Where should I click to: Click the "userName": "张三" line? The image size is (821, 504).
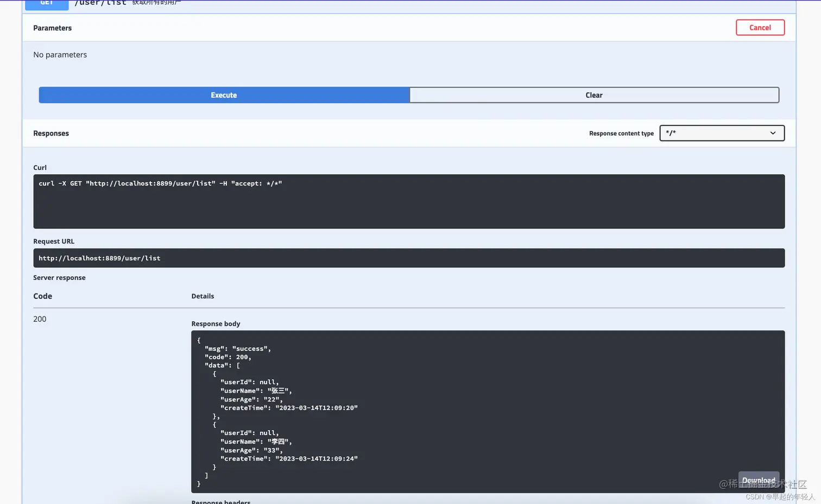(256, 391)
